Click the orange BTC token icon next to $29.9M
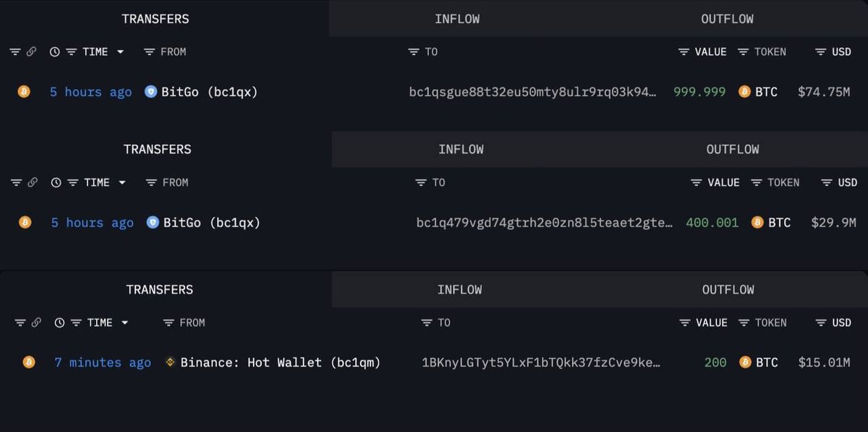 757,223
